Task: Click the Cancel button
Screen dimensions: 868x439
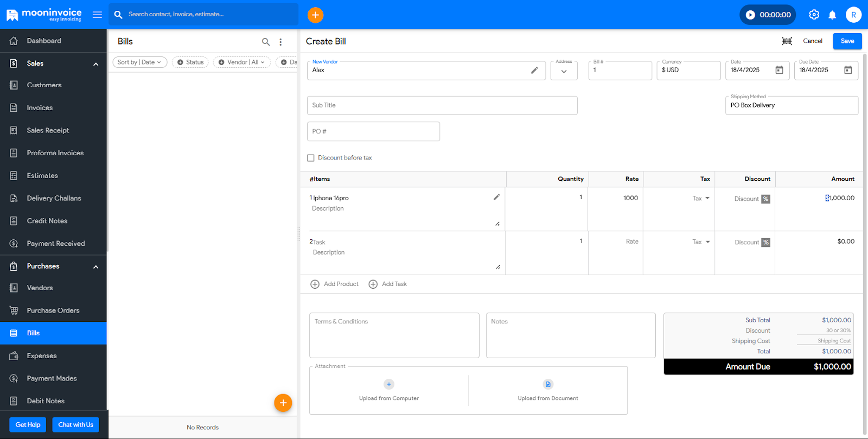Action: 813,41
